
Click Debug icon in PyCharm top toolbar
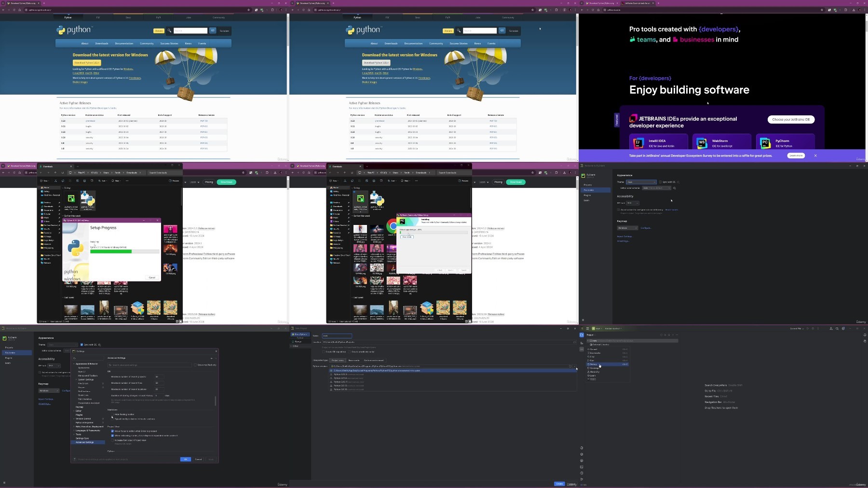813,328
